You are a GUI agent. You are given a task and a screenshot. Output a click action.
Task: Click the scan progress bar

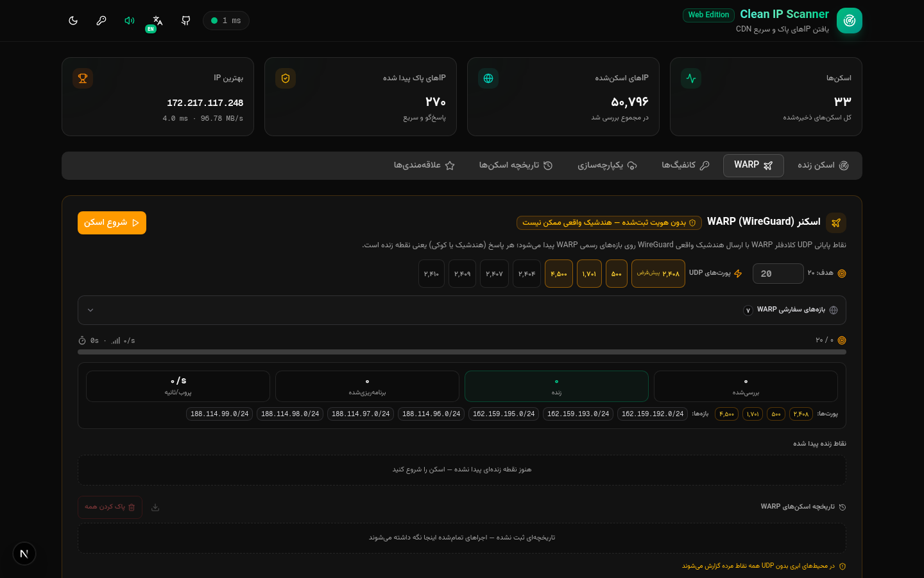(x=462, y=352)
